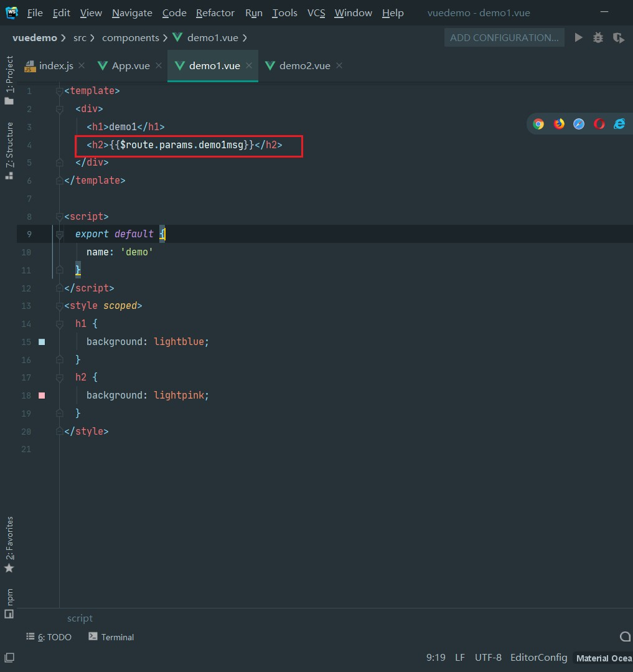The image size is (633, 672).
Task: Open preview in Firefox browser icon
Action: (x=559, y=125)
